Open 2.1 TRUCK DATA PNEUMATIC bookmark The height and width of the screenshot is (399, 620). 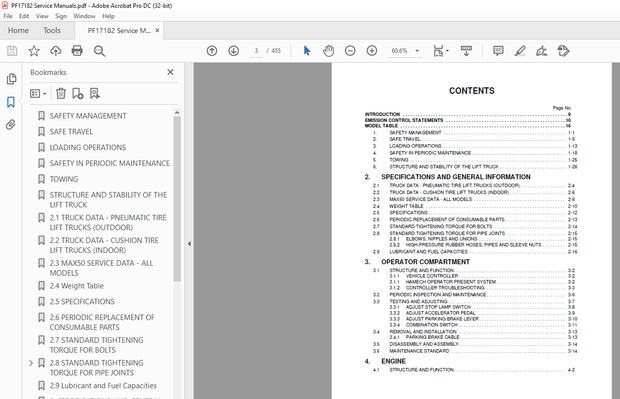(108, 222)
